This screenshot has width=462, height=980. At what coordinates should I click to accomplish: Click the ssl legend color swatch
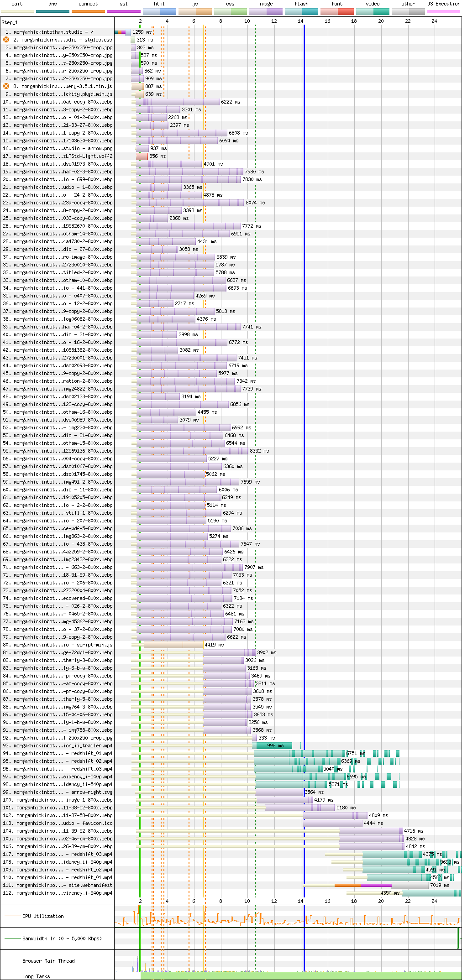pos(124,11)
